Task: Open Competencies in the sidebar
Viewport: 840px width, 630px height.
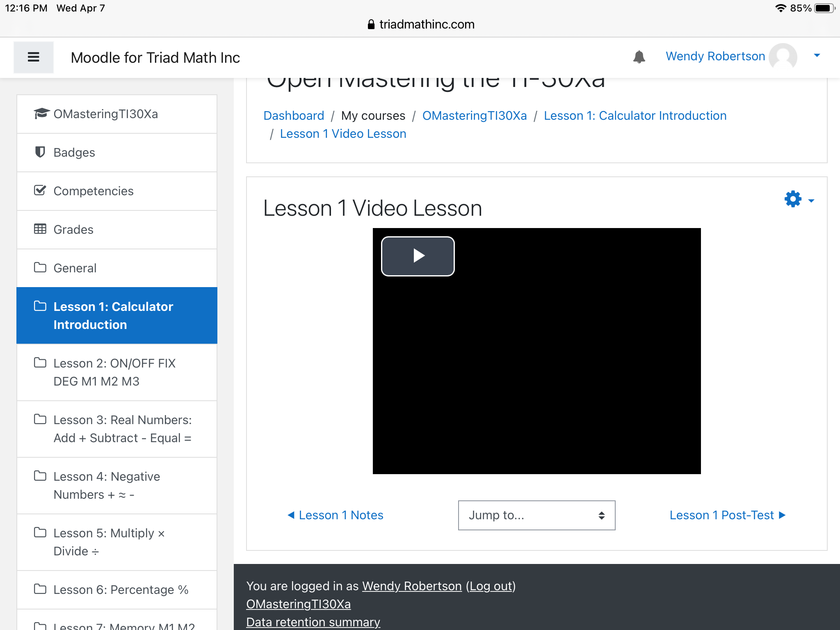Action: coord(117,191)
